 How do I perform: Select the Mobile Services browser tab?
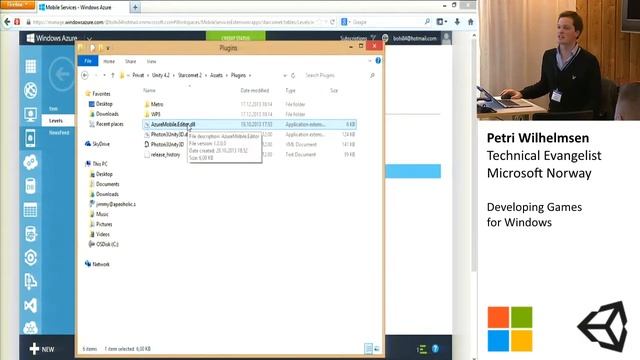[83, 7]
